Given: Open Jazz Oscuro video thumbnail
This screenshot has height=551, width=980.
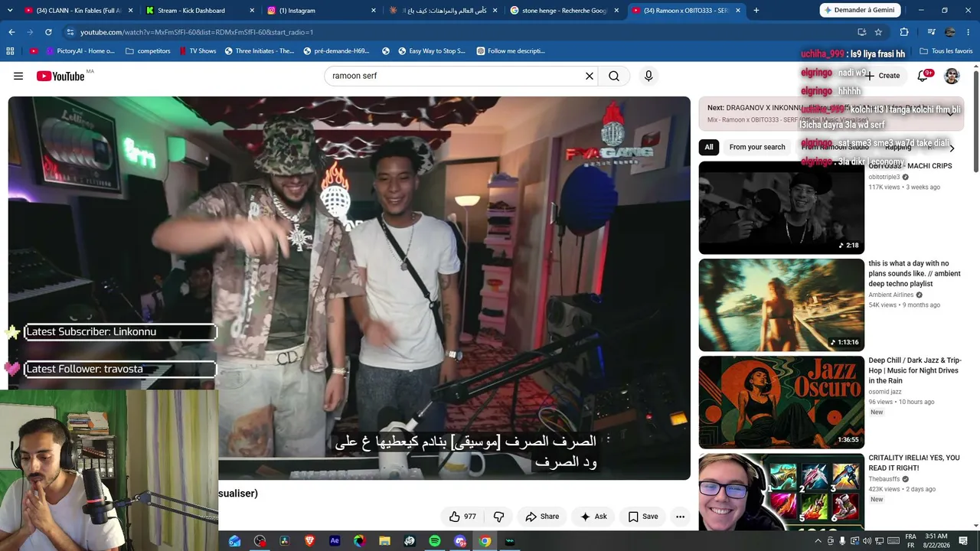Looking at the screenshot, I should (x=781, y=402).
